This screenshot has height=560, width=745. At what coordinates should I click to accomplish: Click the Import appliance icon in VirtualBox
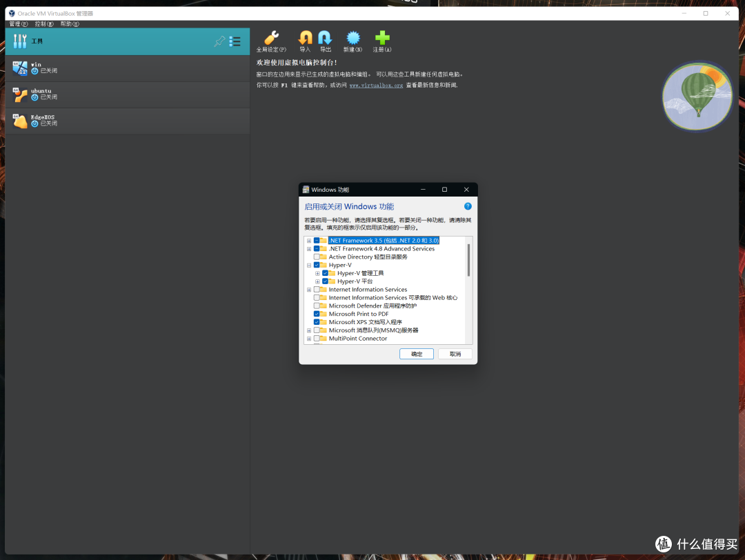(305, 37)
